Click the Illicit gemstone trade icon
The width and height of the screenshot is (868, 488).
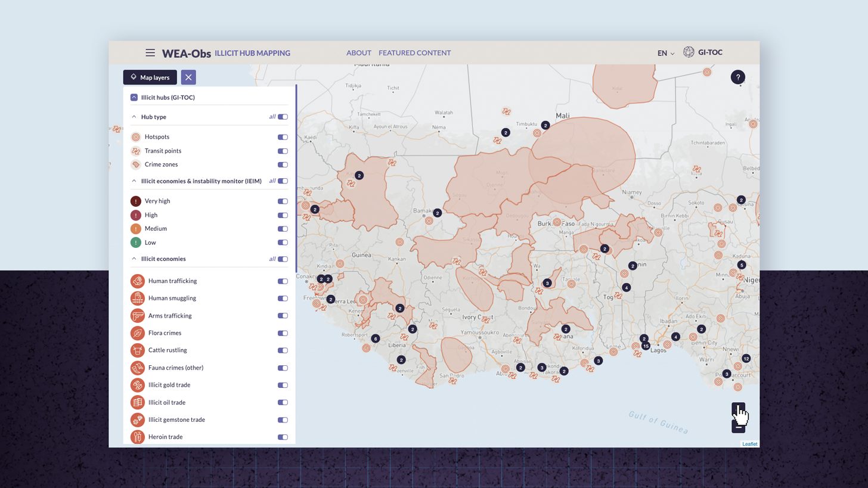(x=138, y=419)
